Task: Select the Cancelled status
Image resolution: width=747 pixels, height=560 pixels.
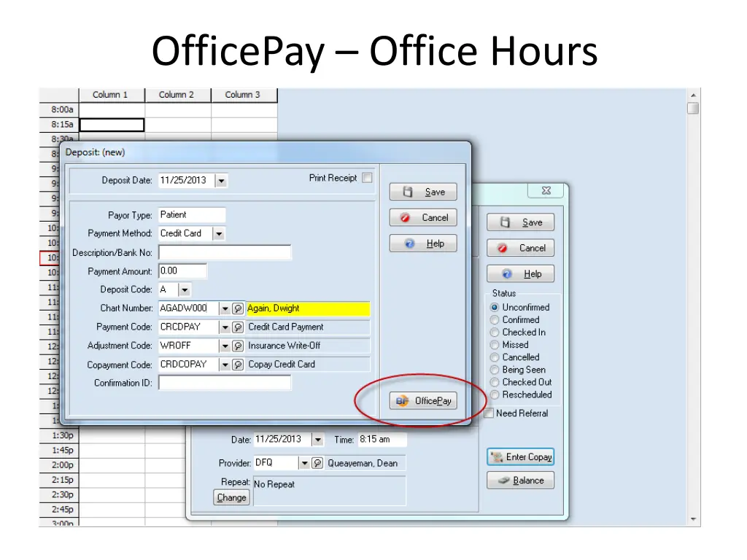Action: pos(495,357)
